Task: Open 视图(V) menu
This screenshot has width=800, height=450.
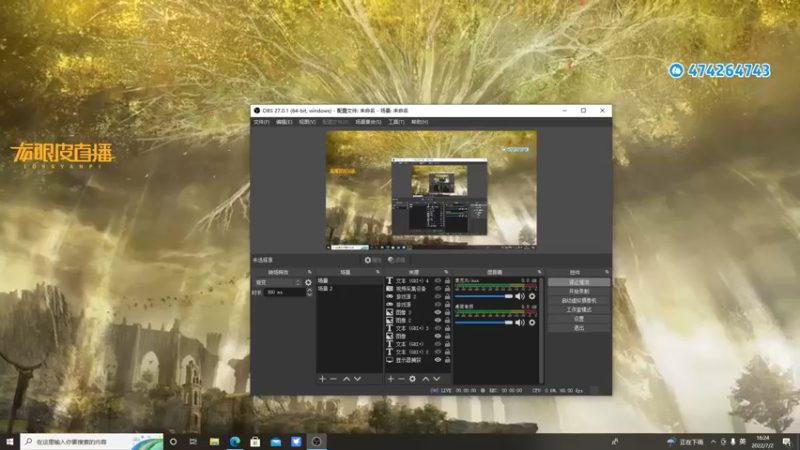Action: 307,122
